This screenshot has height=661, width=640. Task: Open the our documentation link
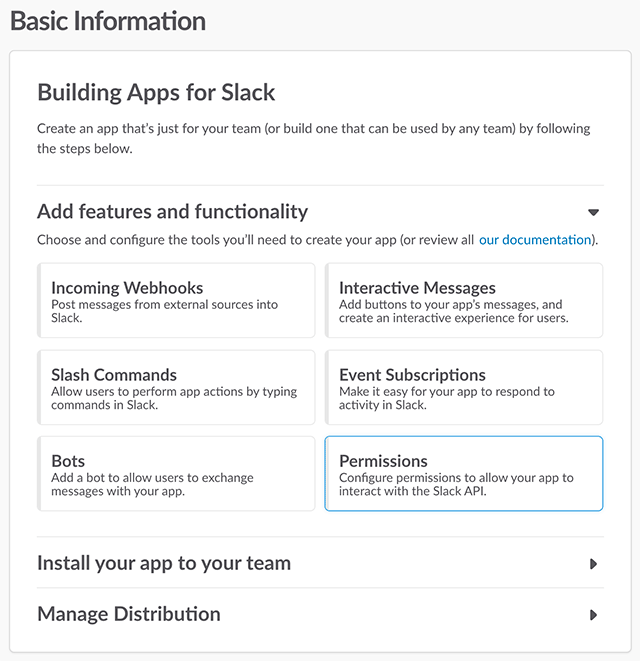pyautogui.click(x=535, y=239)
